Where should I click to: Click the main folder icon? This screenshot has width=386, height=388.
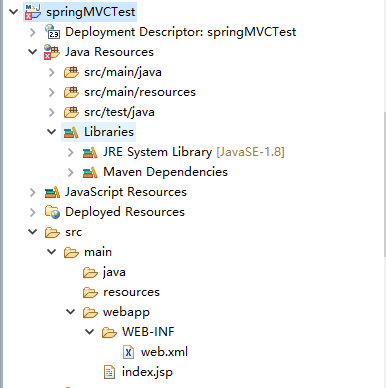tap(71, 252)
